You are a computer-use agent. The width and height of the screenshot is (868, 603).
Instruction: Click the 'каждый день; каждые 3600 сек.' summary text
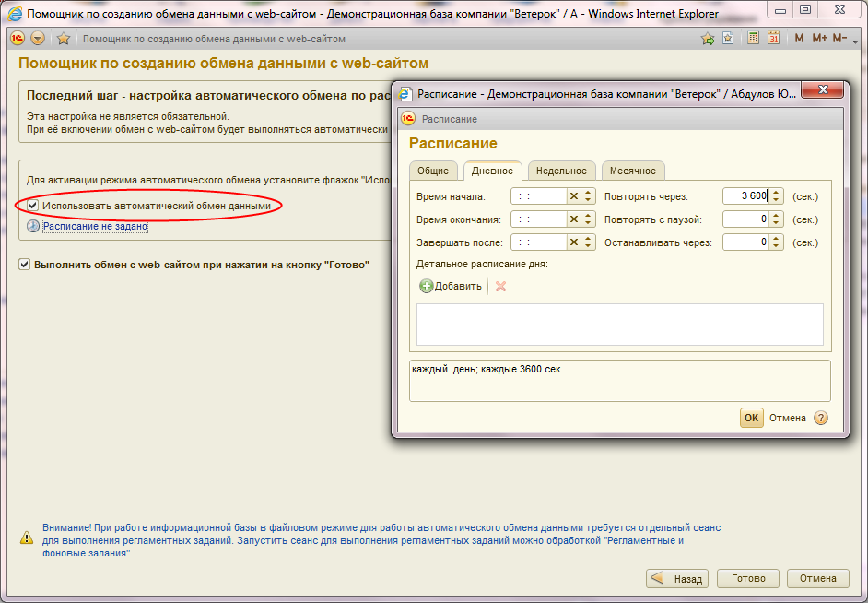point(487,370)
